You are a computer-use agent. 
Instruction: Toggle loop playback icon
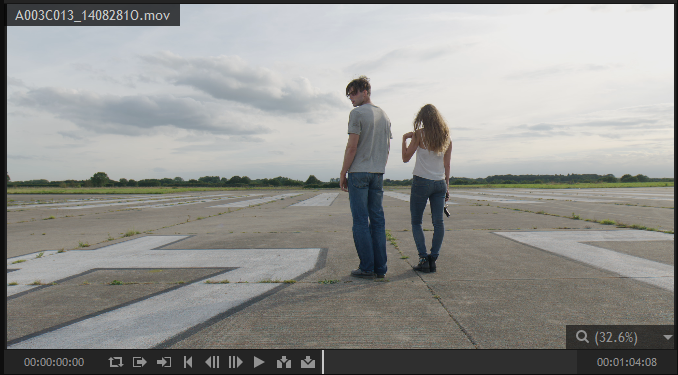pos(115,362)
